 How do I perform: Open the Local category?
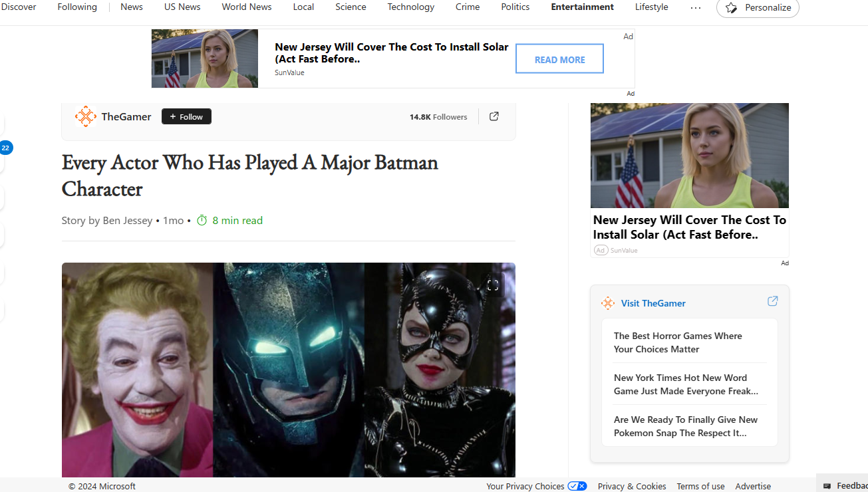[303, 7]
